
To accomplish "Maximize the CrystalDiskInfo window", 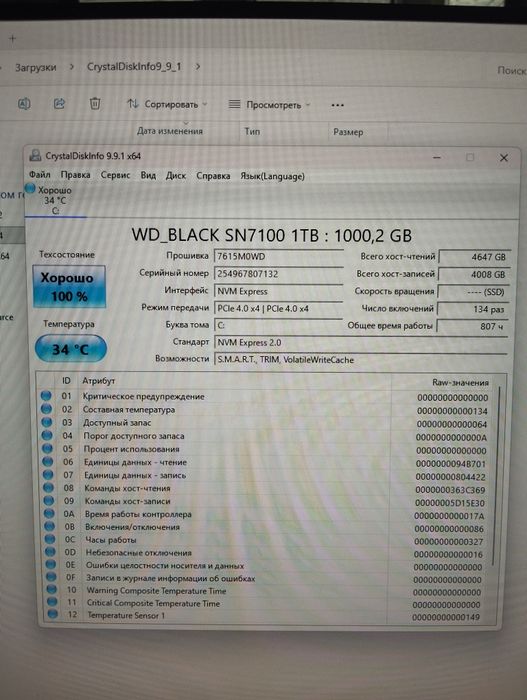I will tap(470, 157).
